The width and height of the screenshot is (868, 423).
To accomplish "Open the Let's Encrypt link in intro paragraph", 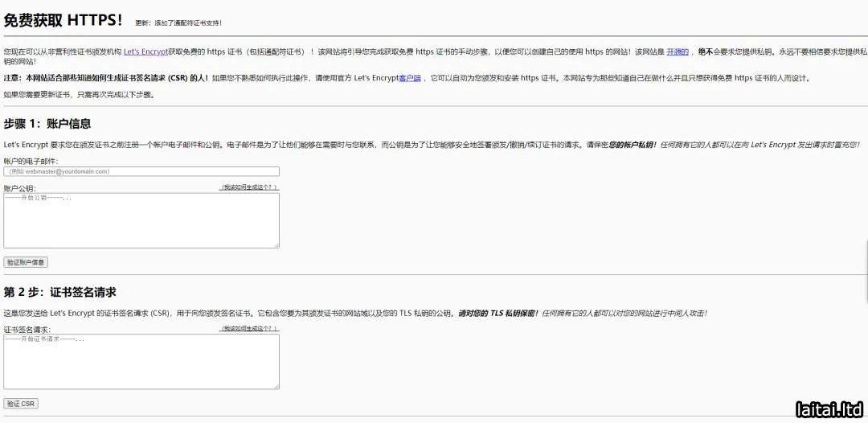I will coord(145,51).
